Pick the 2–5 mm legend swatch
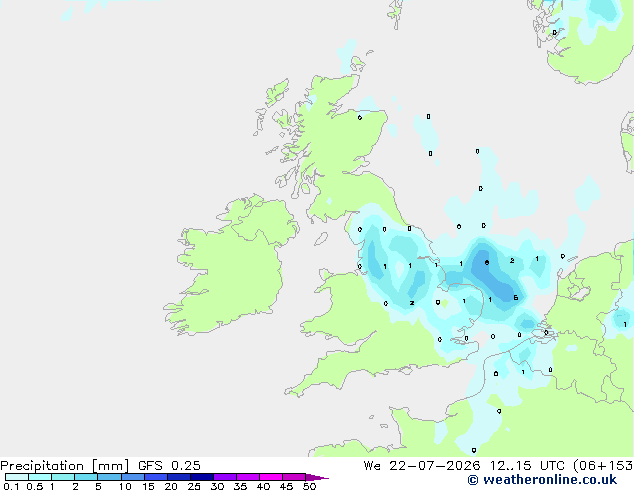 [x=86, y=477]
